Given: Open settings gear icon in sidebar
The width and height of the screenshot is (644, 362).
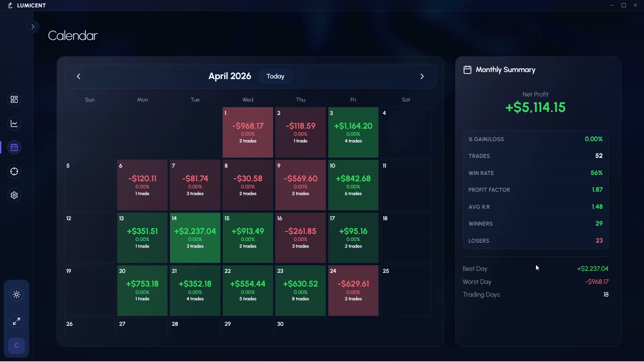Looking at the screenshot, I should [14, 195].
